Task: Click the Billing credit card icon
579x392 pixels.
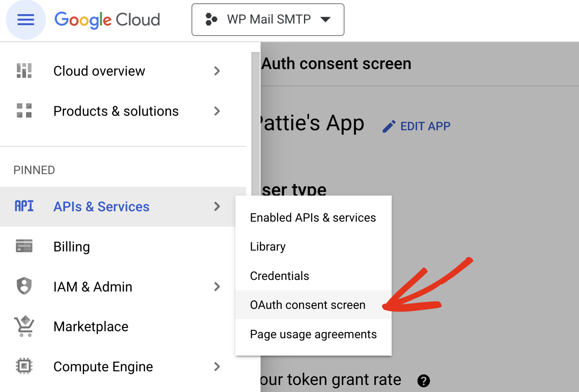Action: 24,246
